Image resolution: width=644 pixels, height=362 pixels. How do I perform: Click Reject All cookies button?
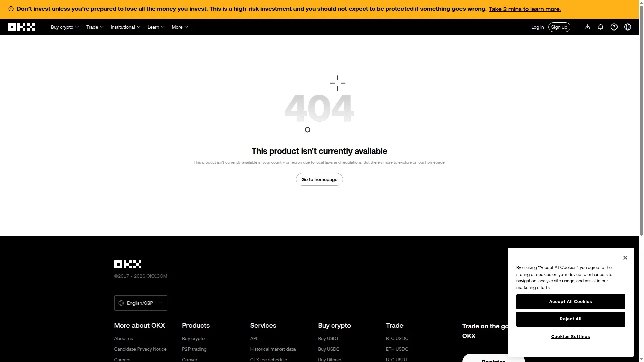pyautogui.click(x=570, y=319)
